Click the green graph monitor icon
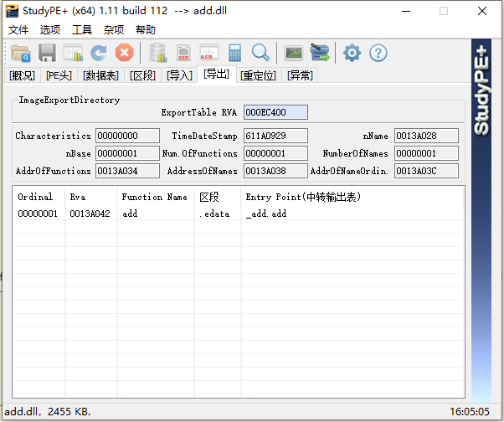The height and width of the screenshot is (422, 504). (294, 53)
